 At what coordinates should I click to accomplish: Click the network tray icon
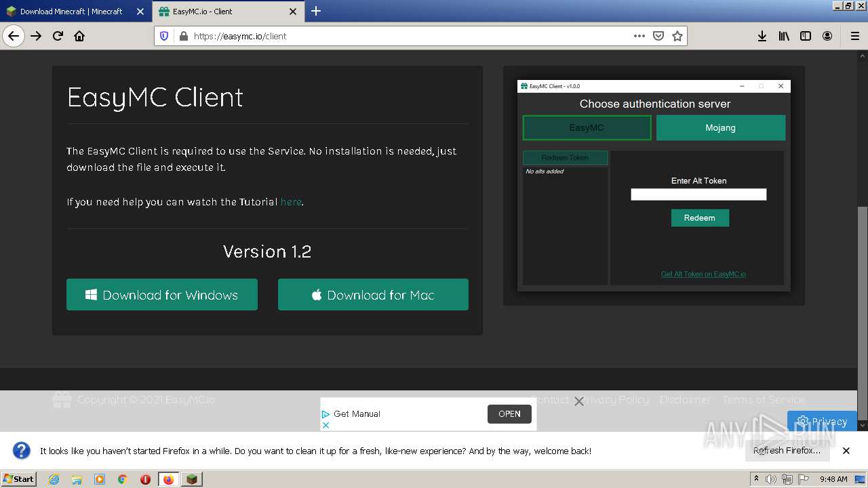787,479
